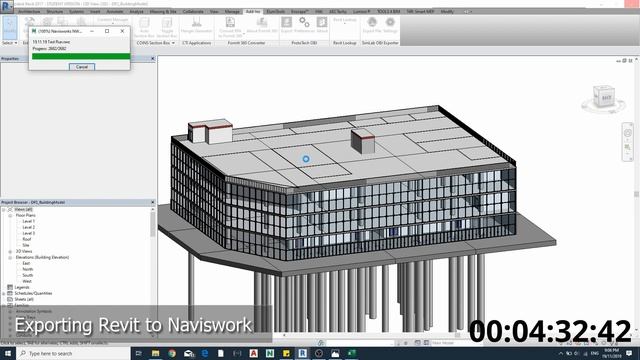Click the Modify tool in ribbon
This screenshot has width=640, height=360.
[9, 27]
